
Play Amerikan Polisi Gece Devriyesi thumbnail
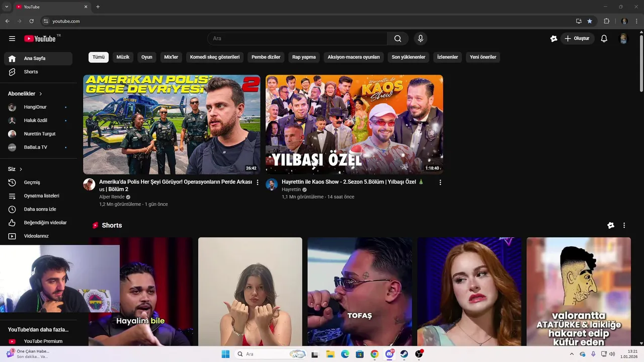coord(172,125)
